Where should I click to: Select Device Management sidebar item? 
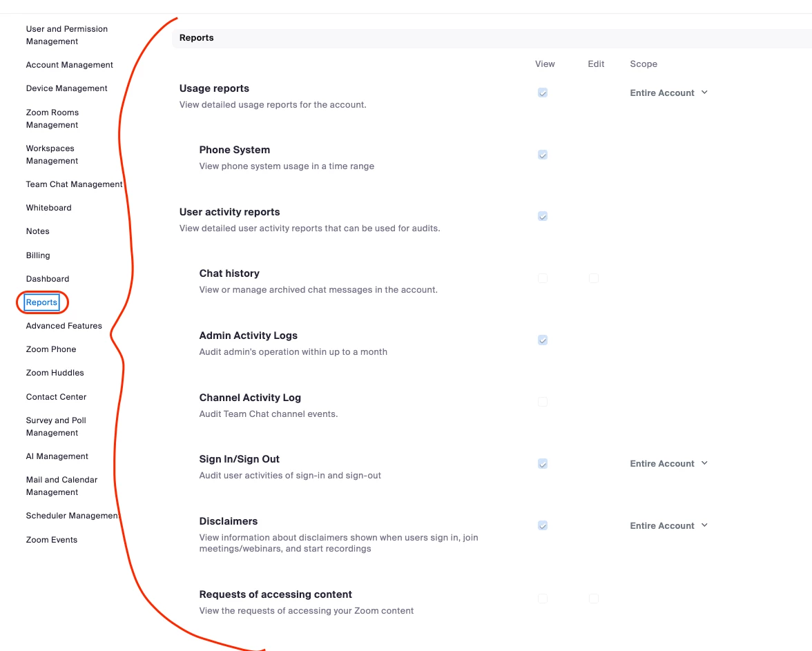(67, 88)
